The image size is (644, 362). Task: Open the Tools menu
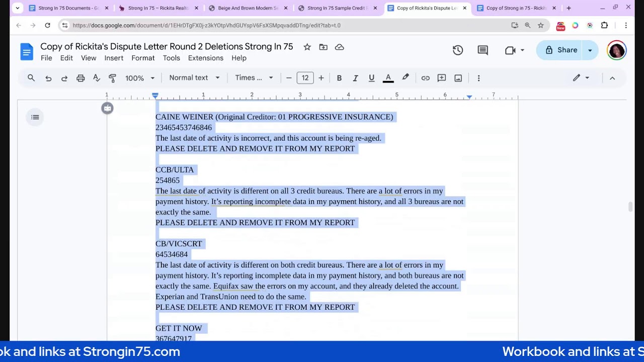(171, 58)
